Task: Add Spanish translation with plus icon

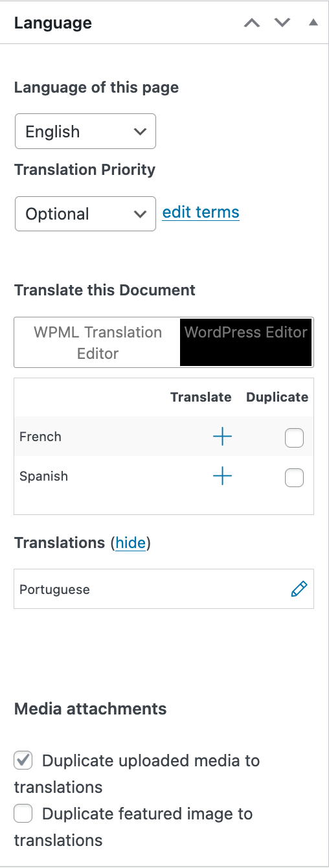Action: pos(222,477)
